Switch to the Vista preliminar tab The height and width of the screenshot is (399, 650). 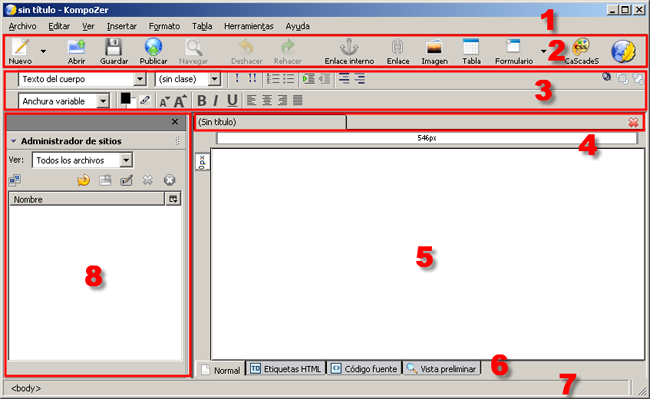441,368
